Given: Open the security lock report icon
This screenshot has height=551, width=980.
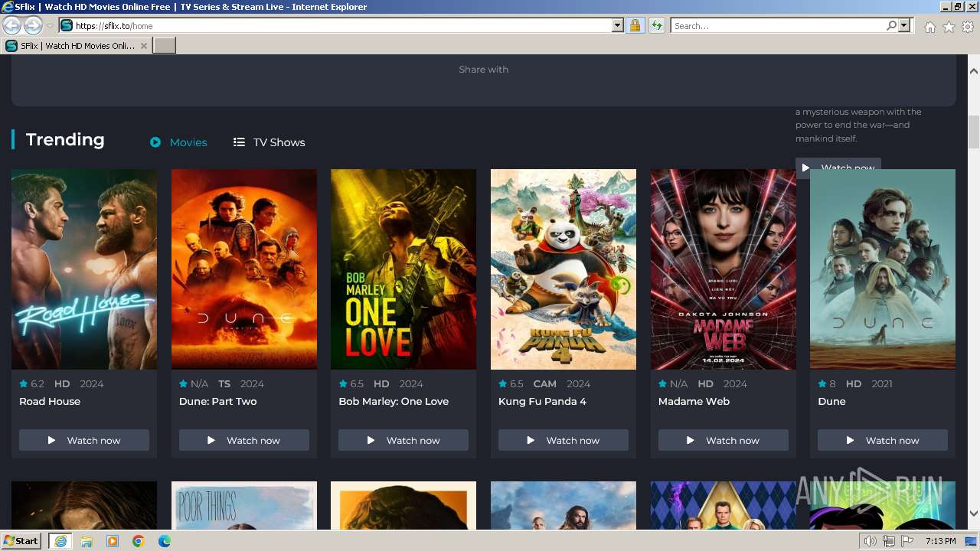Looking at the screenshot, I should click(635, 25).
